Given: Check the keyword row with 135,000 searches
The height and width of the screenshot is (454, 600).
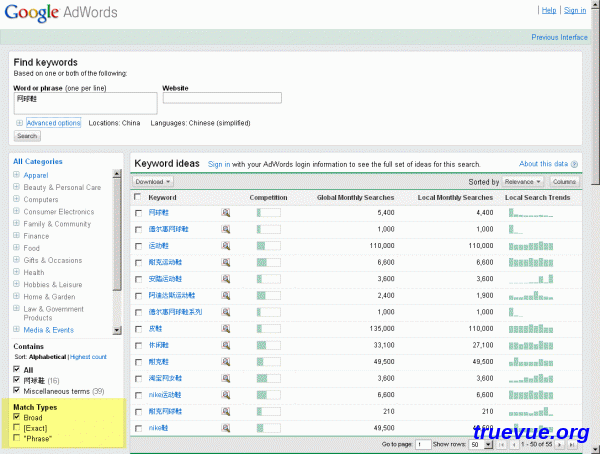Looking at the screenshot, I should 139,329.
